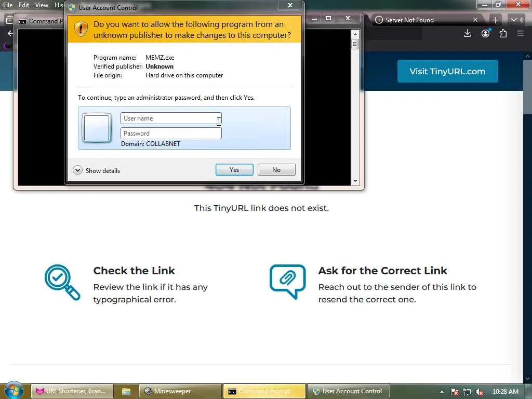Minimize the browser window
This screenshot has width=532, height=399.
(485, 4)
